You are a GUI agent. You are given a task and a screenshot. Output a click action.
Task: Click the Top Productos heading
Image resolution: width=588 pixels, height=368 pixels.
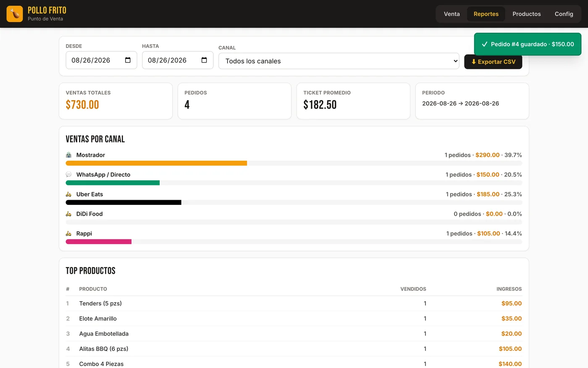pyautogui.click(x=91, y=271)
